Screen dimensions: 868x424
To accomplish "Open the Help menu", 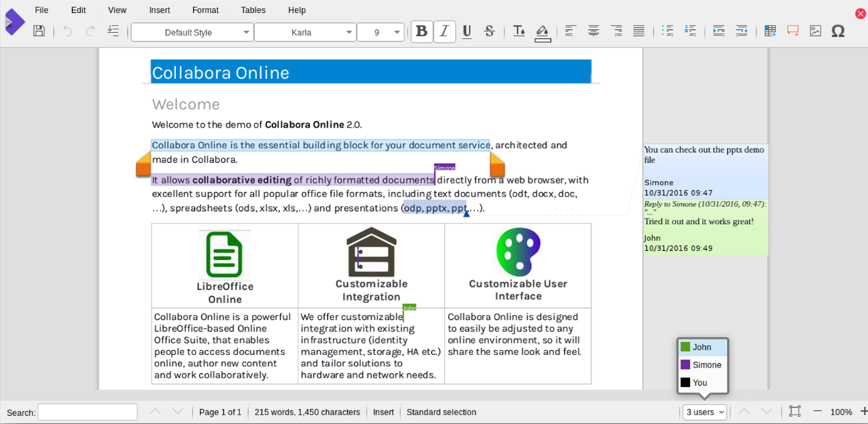I will pos(297,10).
